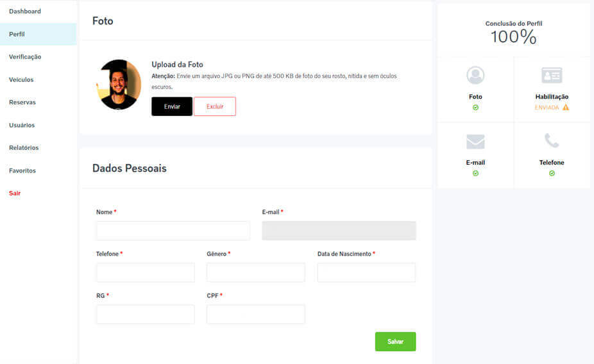Log out using the Sair link
The width and height of the screenshot is (594, 364).
(x=15, y=193)
